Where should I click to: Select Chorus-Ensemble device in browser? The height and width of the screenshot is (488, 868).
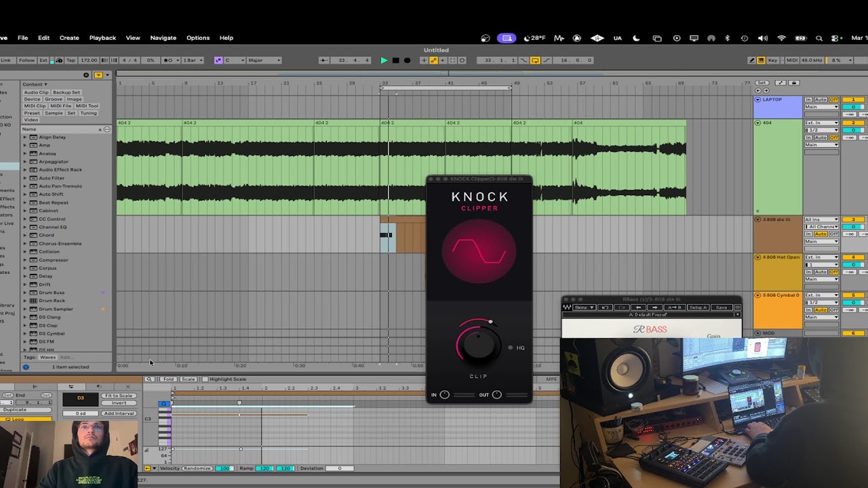pos(60,243)
